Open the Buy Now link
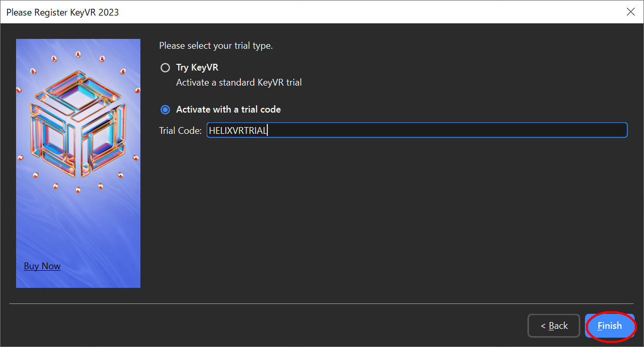 [x=42, y=266]
